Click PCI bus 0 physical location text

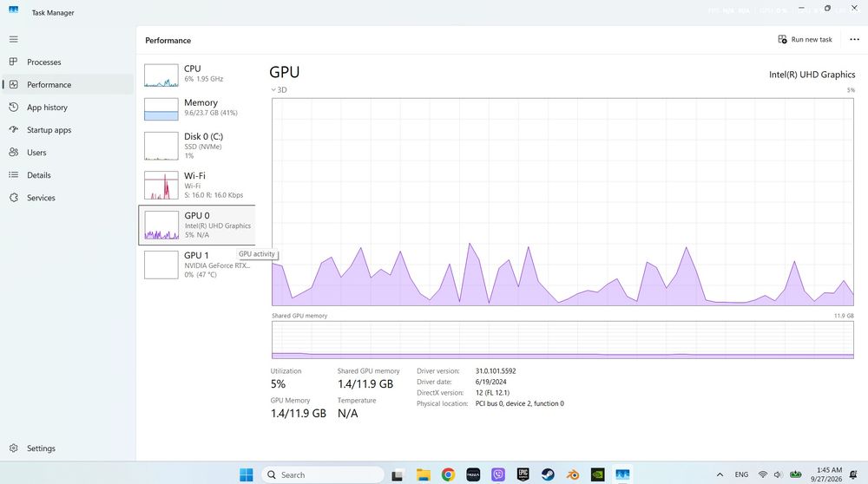[x=519, y=404]
